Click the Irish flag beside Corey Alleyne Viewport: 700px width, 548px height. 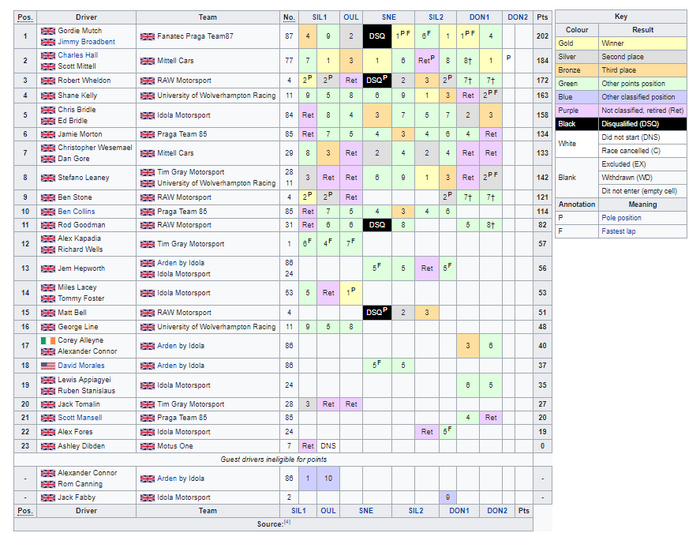click(48, 341)
